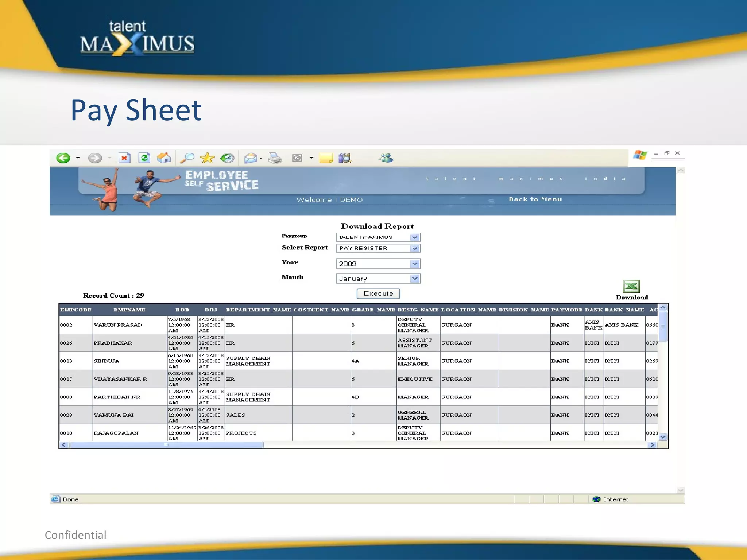Click the yellow Discuss note icon

326,158
